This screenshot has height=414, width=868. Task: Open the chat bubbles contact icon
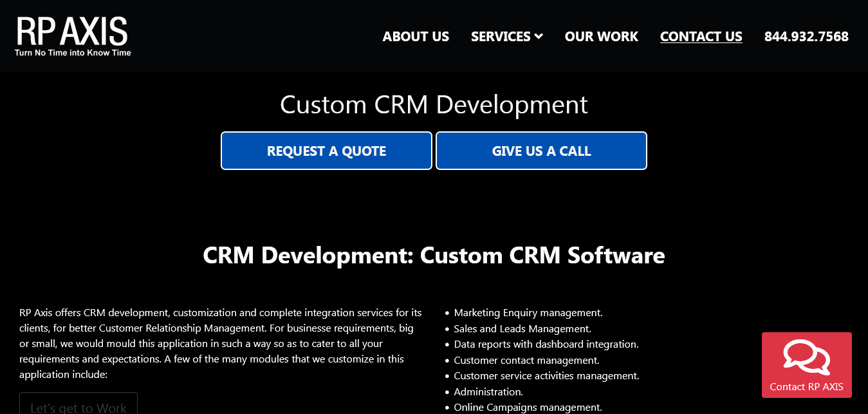click(x=806, y=357)
